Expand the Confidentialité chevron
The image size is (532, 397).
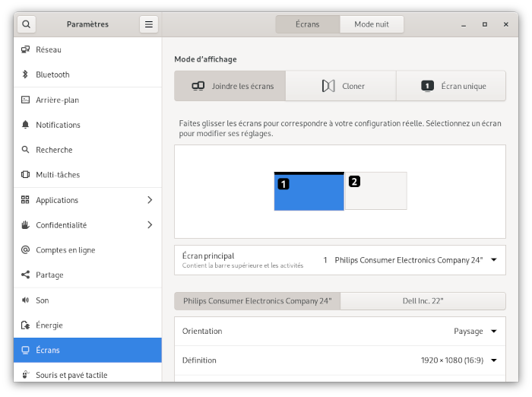150,225
